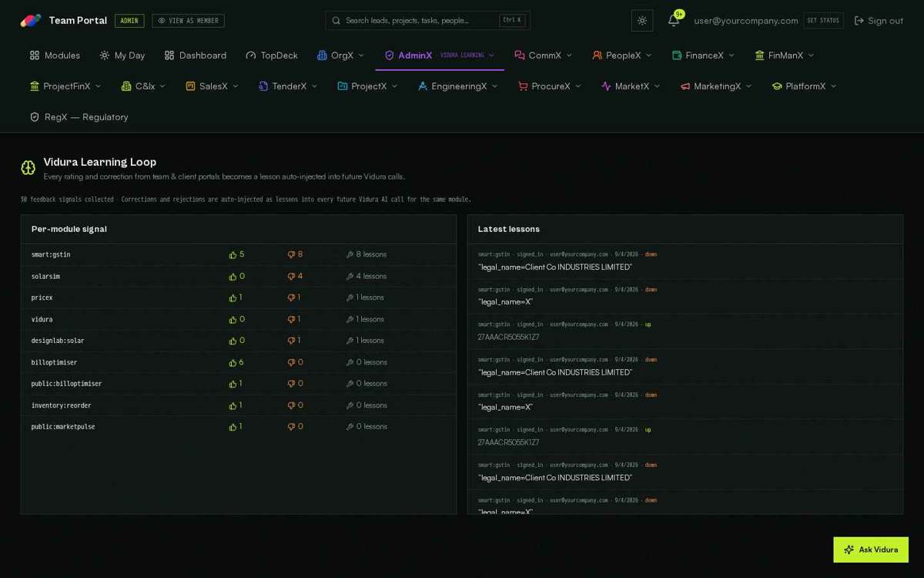Click user@yourcompany.com account label

(746, 21)
